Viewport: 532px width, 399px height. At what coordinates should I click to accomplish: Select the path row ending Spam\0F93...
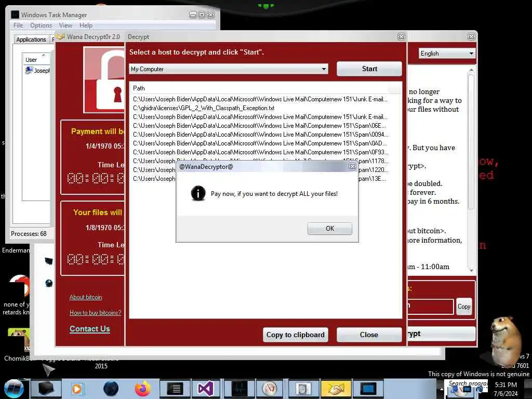[x=261, y=152]
